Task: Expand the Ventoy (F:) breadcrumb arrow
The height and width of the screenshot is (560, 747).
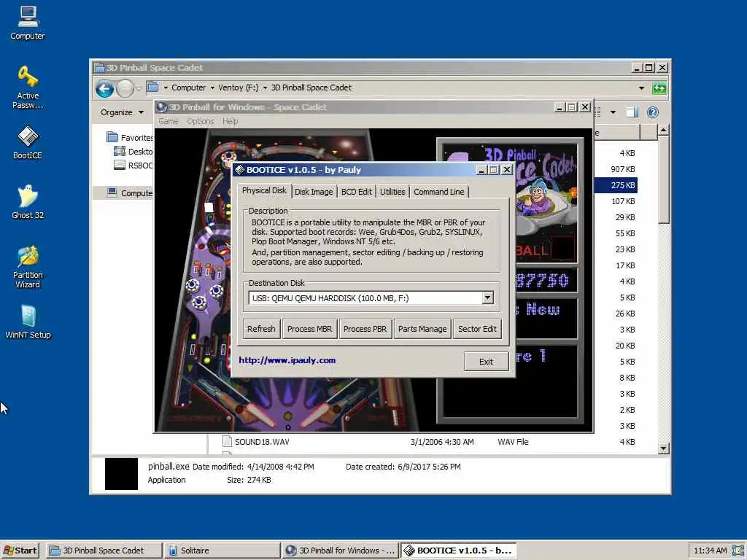Action: pos(265,87)
